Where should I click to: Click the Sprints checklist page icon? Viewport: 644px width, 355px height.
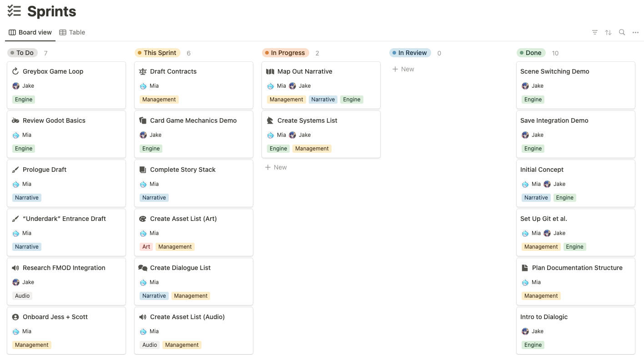coord(14,11)
